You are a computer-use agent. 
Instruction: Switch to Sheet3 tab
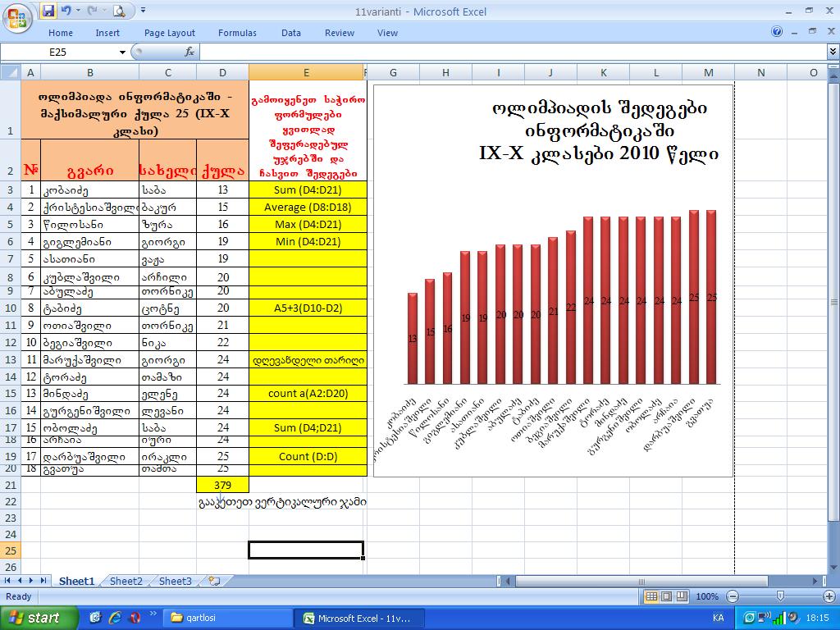click(x=176, y=582)
